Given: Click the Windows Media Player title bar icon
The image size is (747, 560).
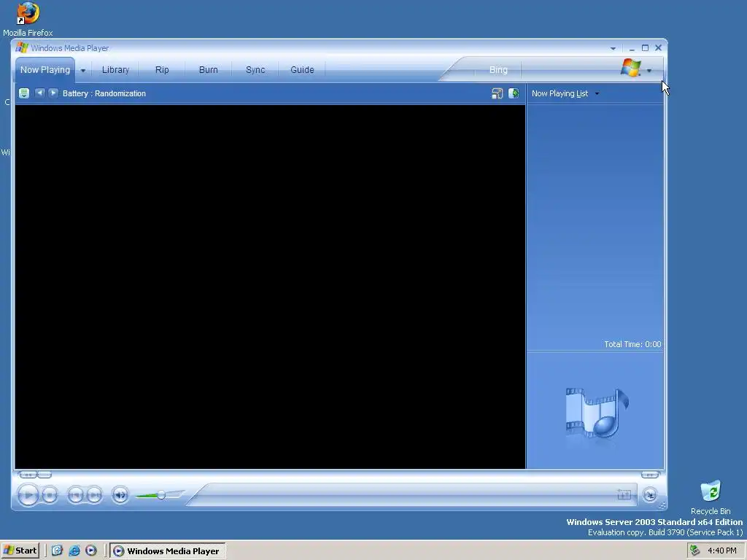Looking at the screenshot, I should [21, 47].
